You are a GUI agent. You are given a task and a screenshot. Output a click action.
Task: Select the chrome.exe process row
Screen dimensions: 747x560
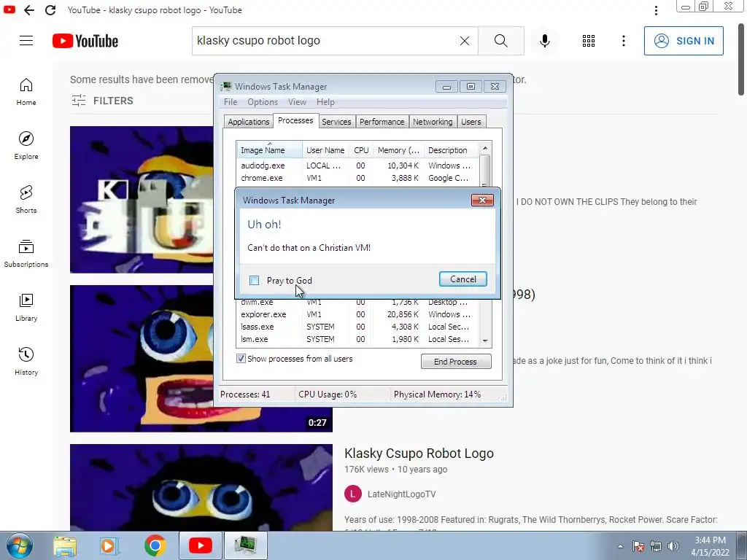tap(357, 178)
